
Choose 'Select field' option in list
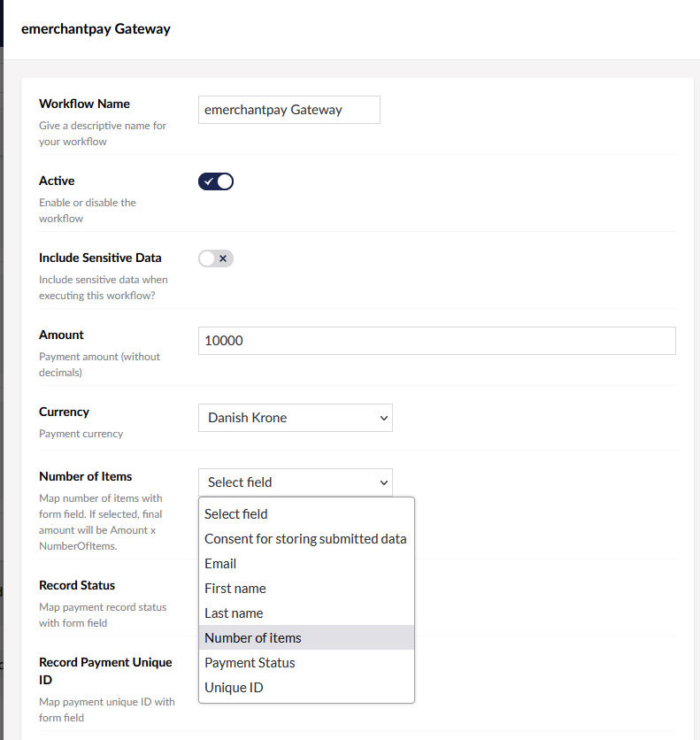point(306,514)
